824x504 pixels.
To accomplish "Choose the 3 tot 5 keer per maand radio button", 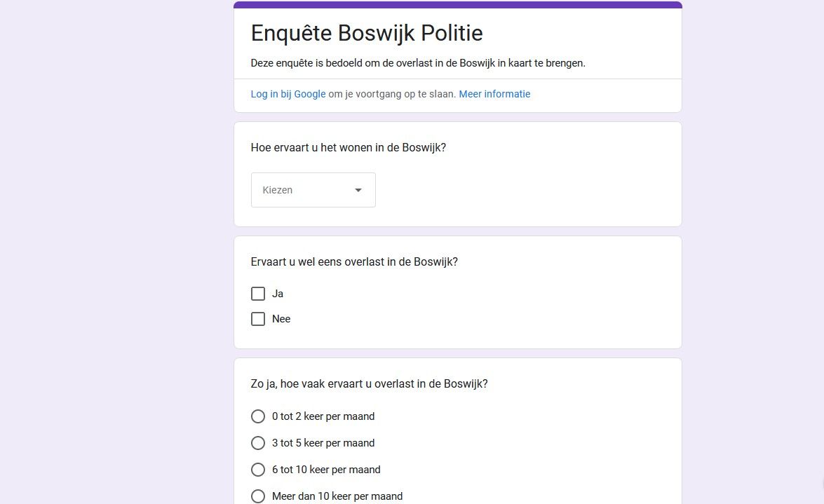I will coord(258,443).
